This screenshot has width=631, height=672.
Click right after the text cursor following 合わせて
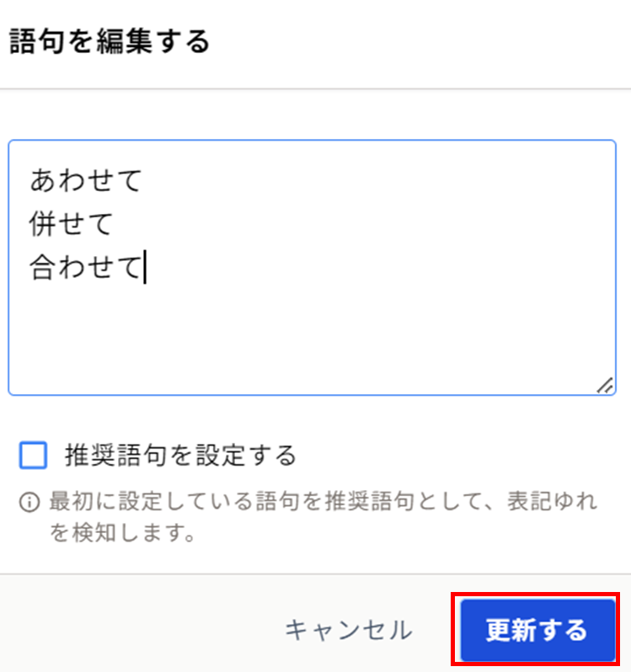point(149,267)
